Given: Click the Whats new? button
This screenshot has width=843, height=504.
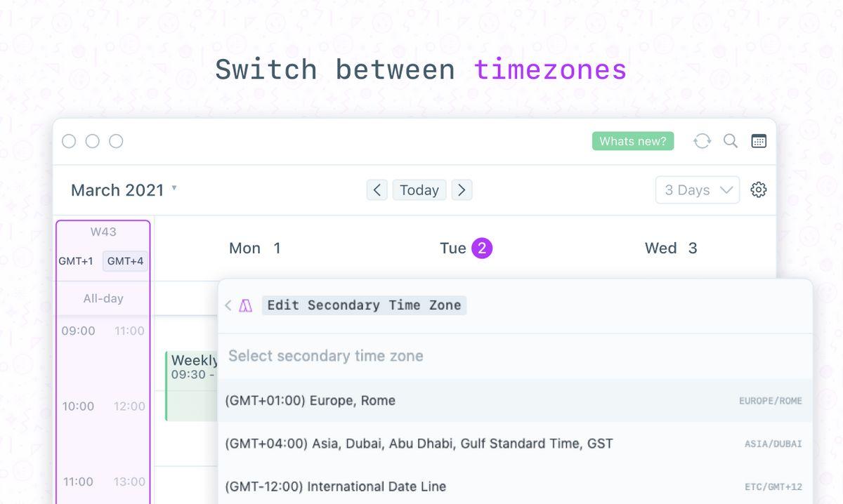Looking at the screenshot, I should (x=632, y=141).
